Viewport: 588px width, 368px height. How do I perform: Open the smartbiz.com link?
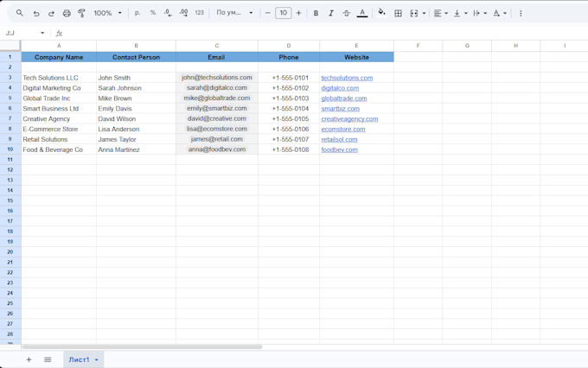340,109
